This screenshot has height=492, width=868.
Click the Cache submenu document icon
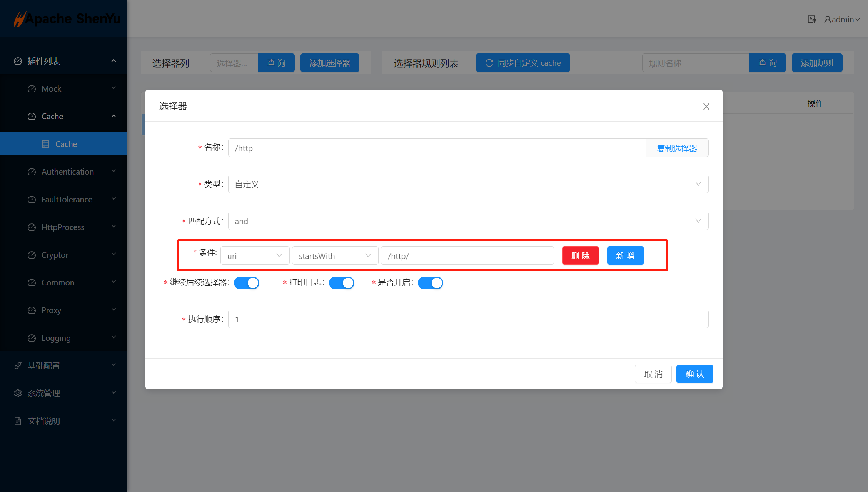45,144
